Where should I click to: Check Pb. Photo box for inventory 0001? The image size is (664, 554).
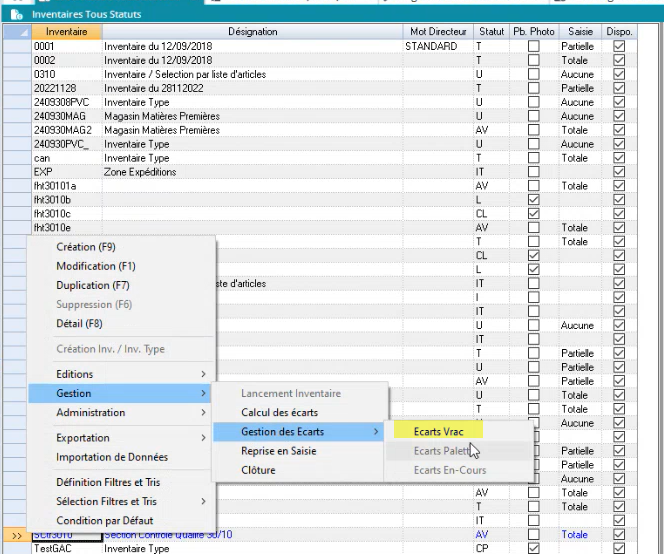tap(533, 47)
